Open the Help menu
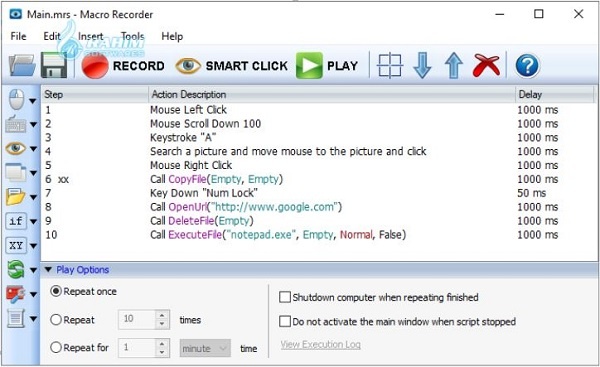 [172, 36]
